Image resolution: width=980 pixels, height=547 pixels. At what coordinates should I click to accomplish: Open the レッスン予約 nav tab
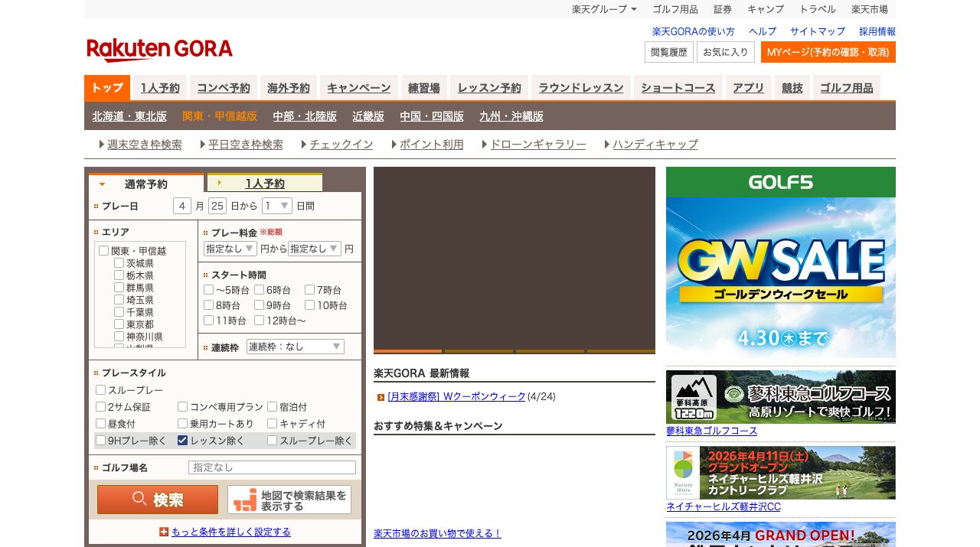489,88
